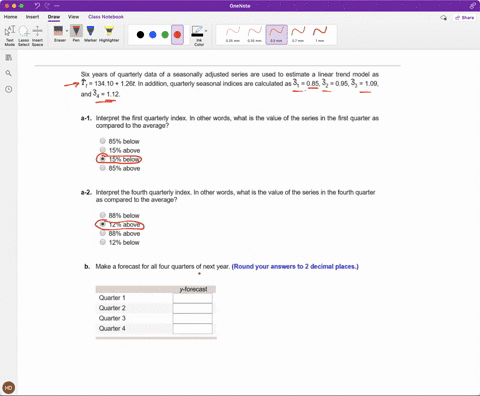Image resolution: width=480 pixels, height=396 pixels.
Task: Select the '88% below' radio option
Action: pos(103,215)
